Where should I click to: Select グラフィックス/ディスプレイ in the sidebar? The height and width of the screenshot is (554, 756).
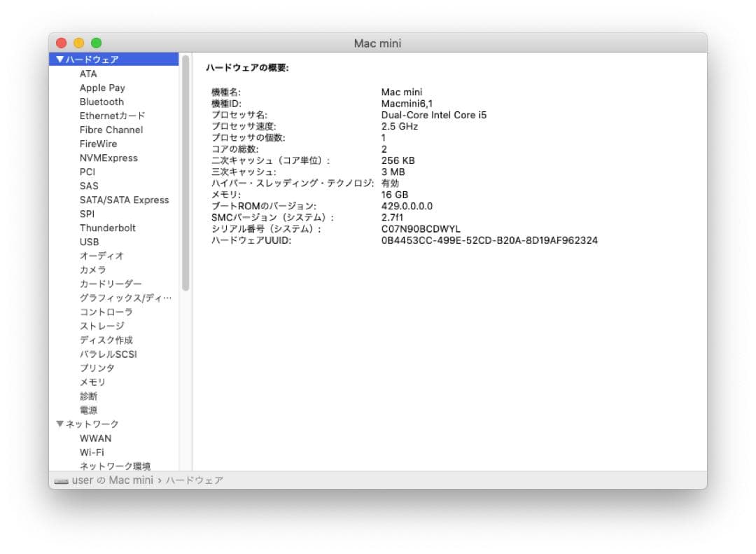pyautogui.click(x=125, y=298)
